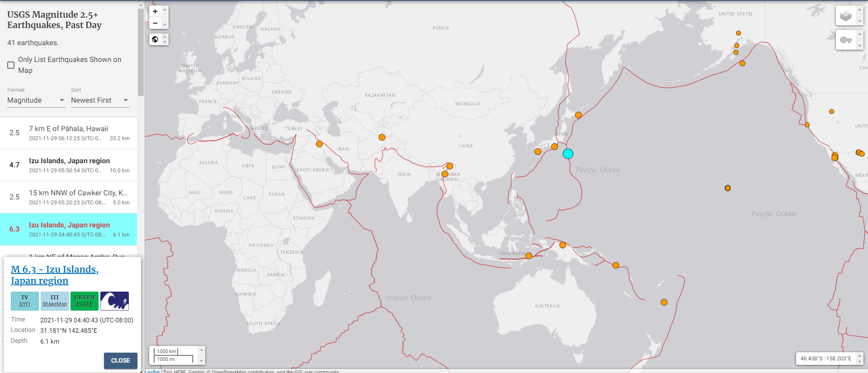This screenshot has height=373, width=868.
Task: Click the map coordinates readout box
Action: pos(826,359)
